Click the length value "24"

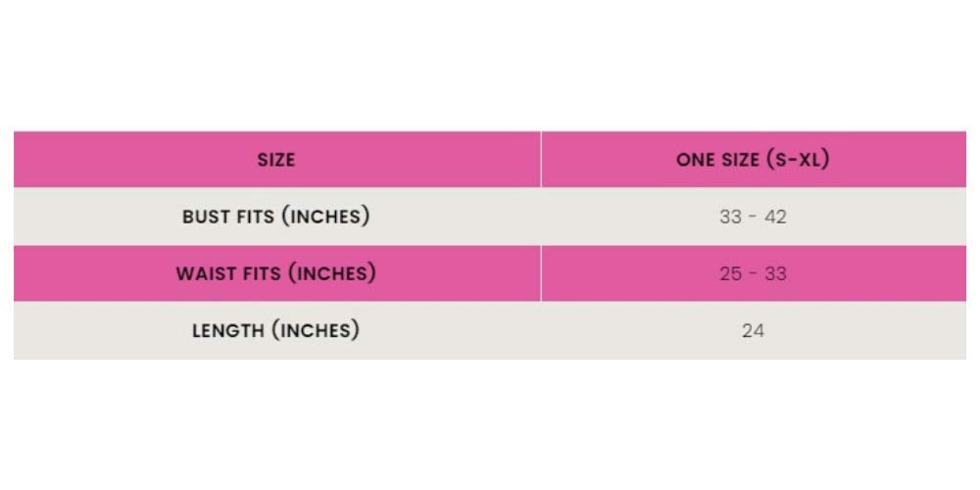pos(752,330)
